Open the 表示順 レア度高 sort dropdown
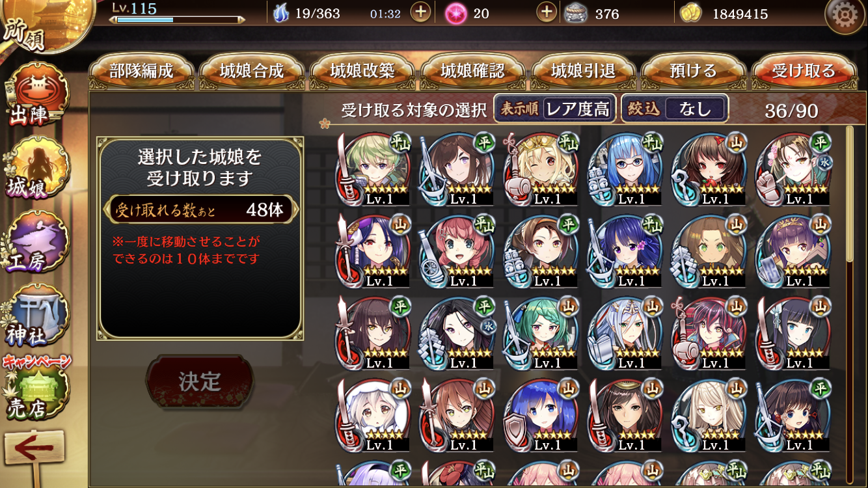Screen dimensions: 868x488 pyautogui.click(x=554, y=109)
